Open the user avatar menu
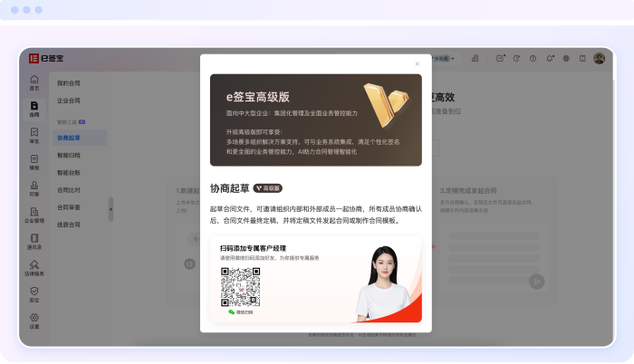Image resolution: width=634 pixels, height=364 pixels. (599, 58)
